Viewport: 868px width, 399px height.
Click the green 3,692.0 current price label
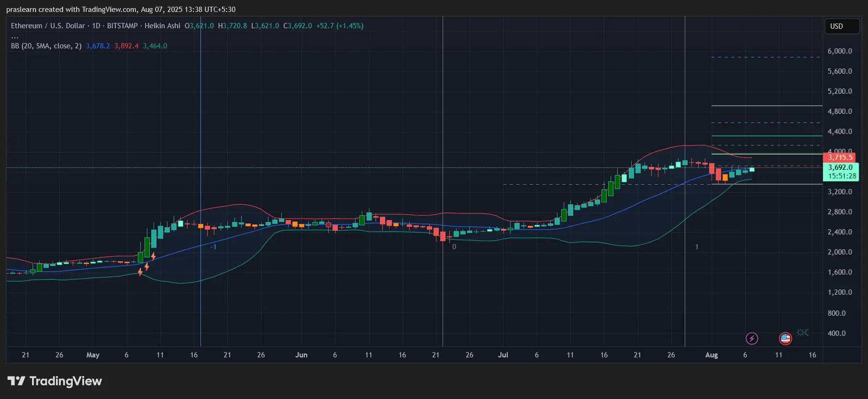coord(840,167)
